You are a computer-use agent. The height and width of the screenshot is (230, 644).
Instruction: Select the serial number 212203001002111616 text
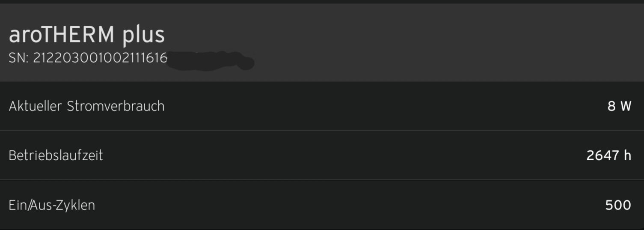(x=100, y=58)
